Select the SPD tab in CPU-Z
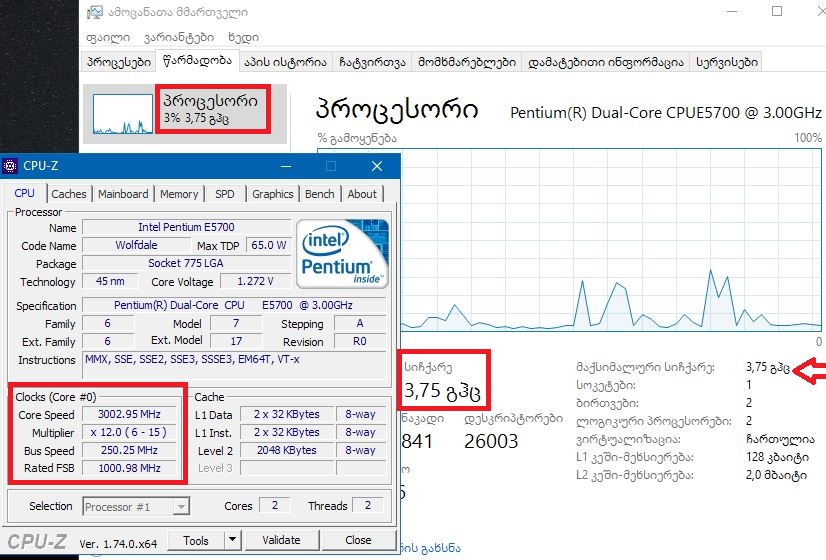The height and width of the screenshot is (560, 826). 225,194
